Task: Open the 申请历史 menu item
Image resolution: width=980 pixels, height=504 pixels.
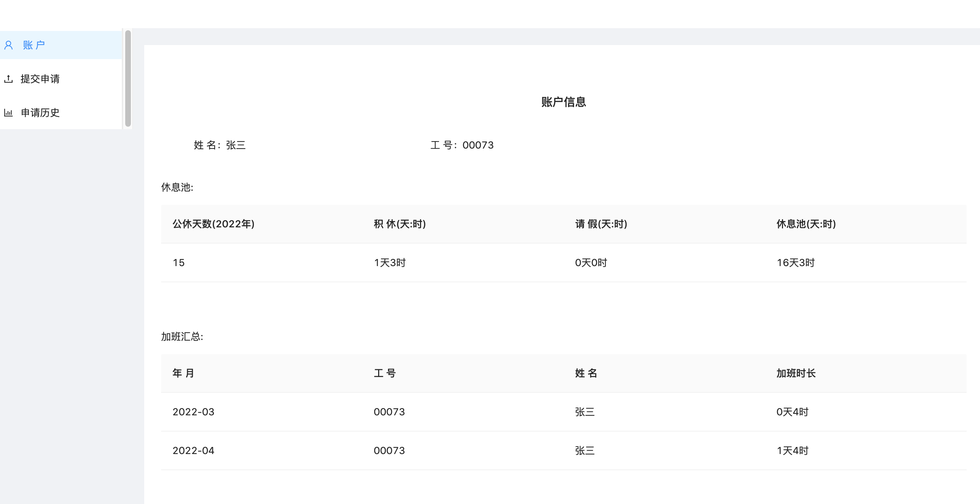Action: 40,113
